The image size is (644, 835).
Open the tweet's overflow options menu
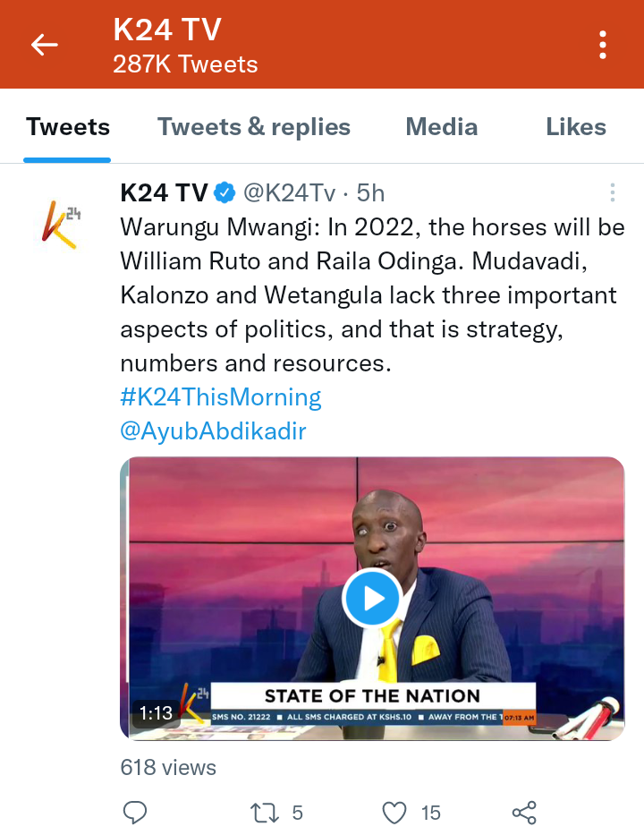click(x=613, y=192)
